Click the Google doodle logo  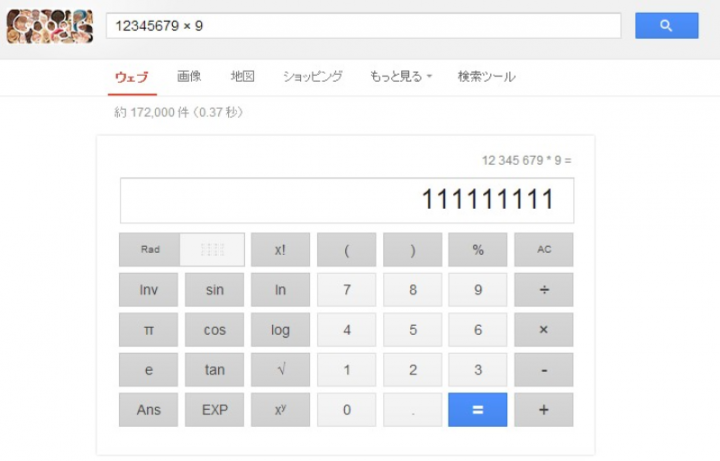click(x=50, y=27)
